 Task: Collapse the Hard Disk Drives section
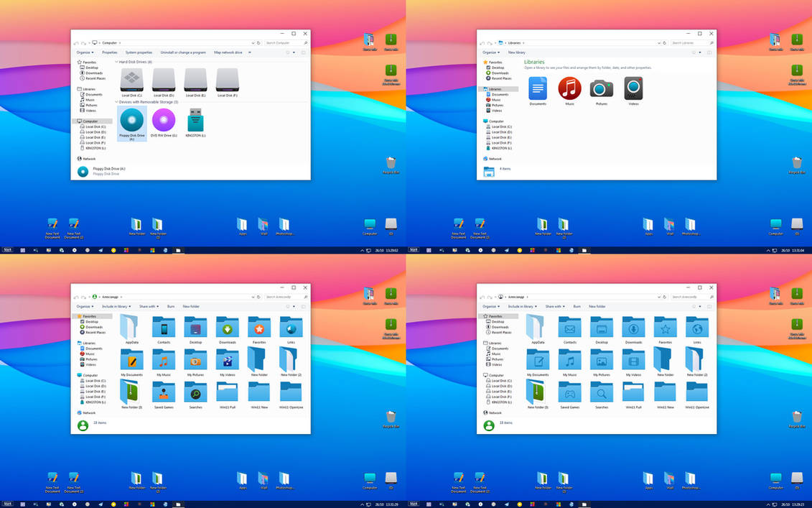coord(116,61)
